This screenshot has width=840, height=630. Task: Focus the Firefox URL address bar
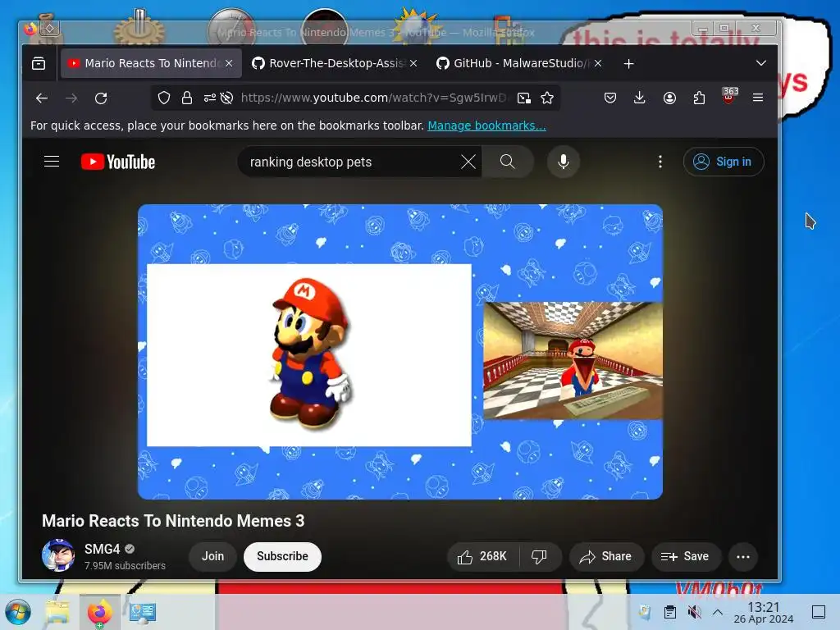(x=373, y=98)
